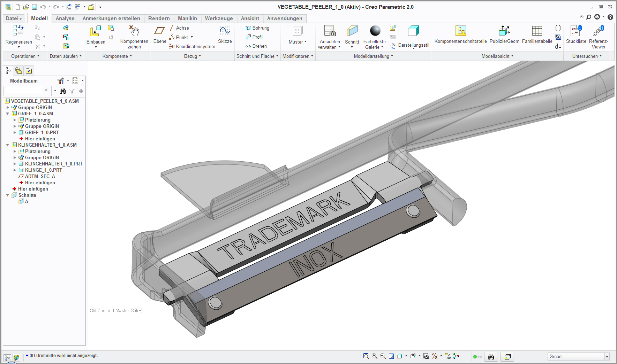Toggle the selection box cube button in the status bar
The width and height of the screenshot is (617, 364).
coord(508,357)
